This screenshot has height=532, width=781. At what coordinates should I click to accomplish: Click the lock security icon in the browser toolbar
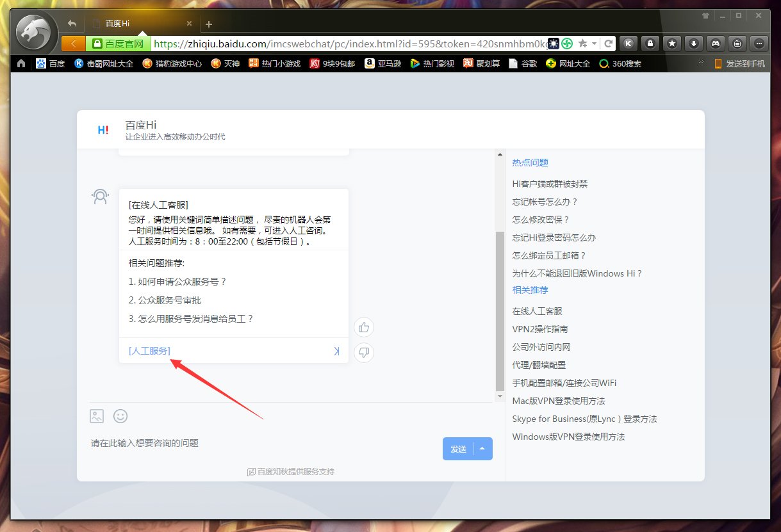[x=650, y=43]
